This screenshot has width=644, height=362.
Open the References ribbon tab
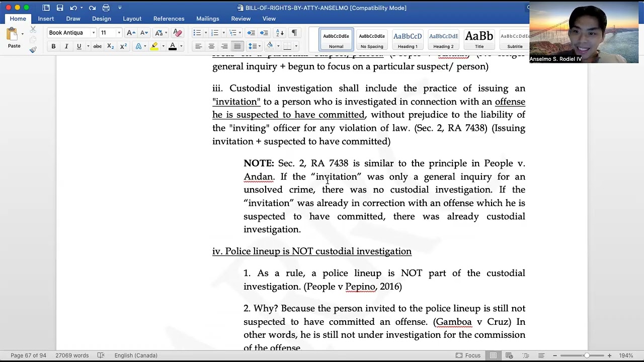tap(169, 19)
